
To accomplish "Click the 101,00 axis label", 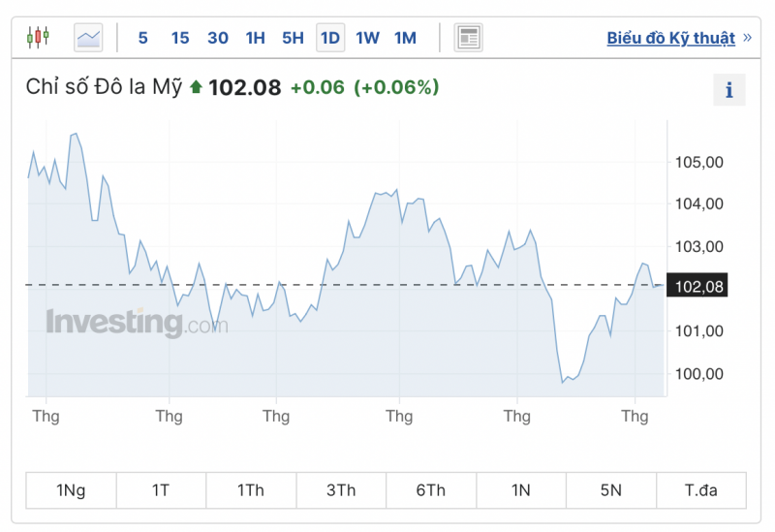I will click(698, 330).
